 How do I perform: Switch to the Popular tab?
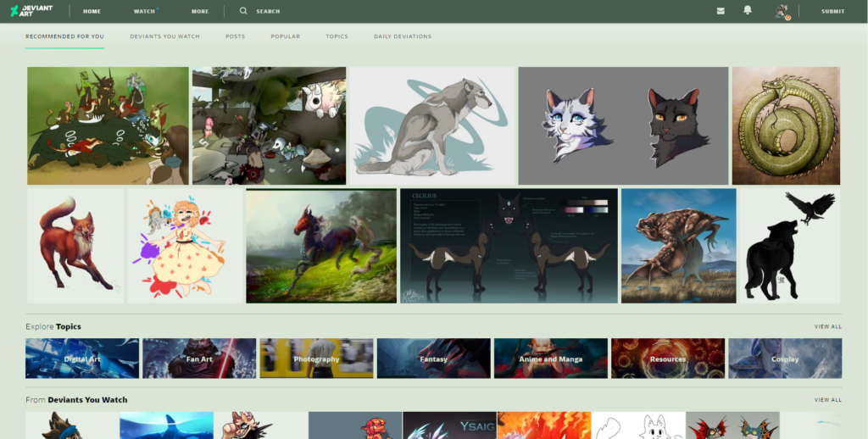pos(285,36)
